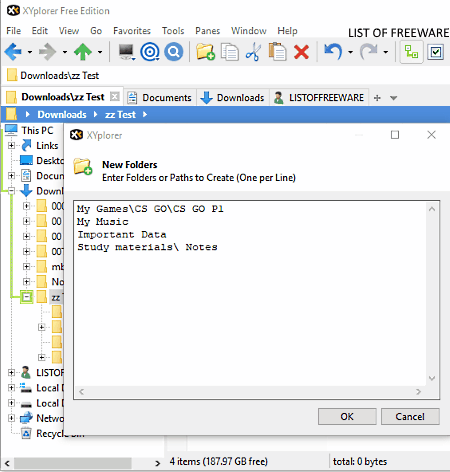Add a new tab with plus icon
This screenshot has width=450, height=472.
coord(377,98)
